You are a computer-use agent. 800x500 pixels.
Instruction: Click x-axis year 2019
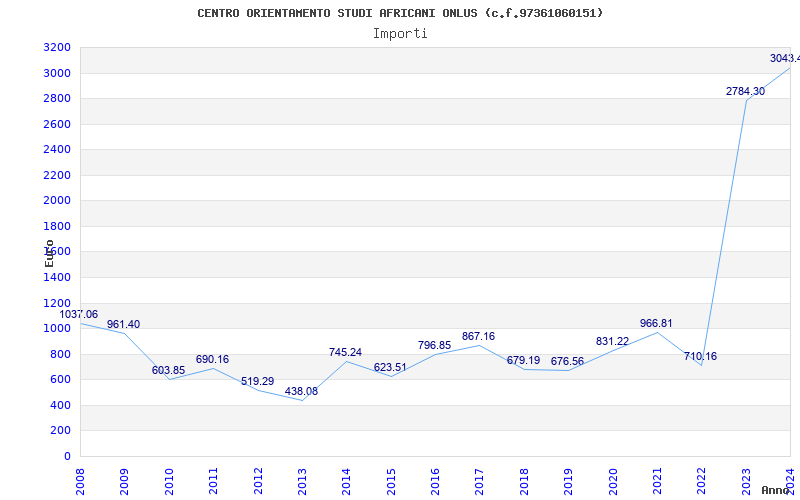point(568,482)
